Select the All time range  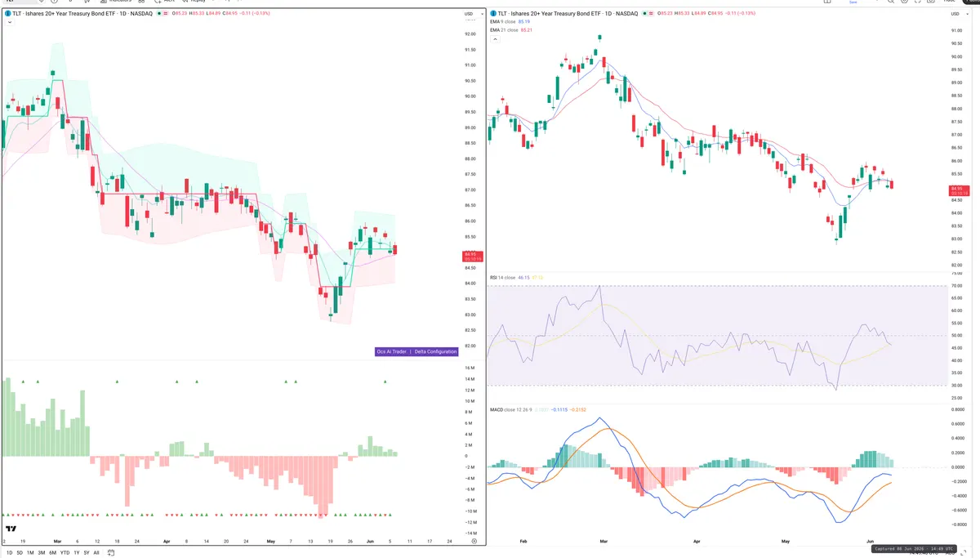[96, 553]
